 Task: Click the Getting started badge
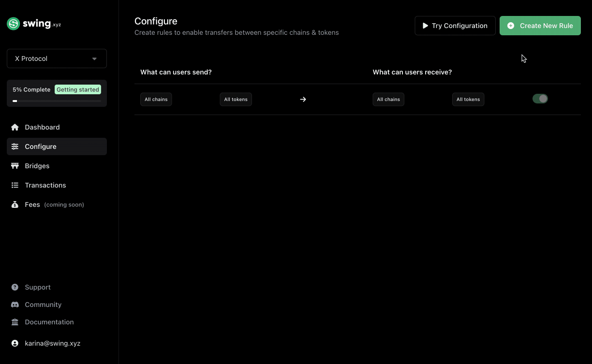point(78,89)
